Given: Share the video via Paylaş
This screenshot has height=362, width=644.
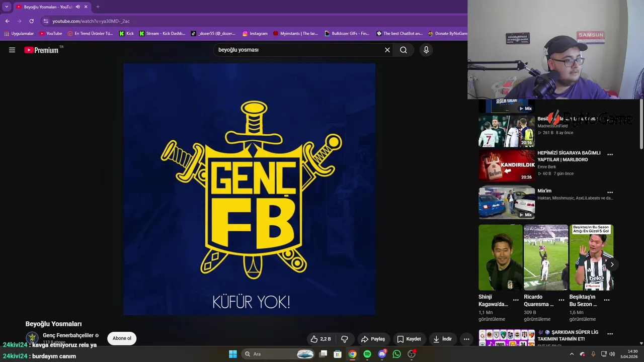Looking at the screenshot, I should point(373,339).
